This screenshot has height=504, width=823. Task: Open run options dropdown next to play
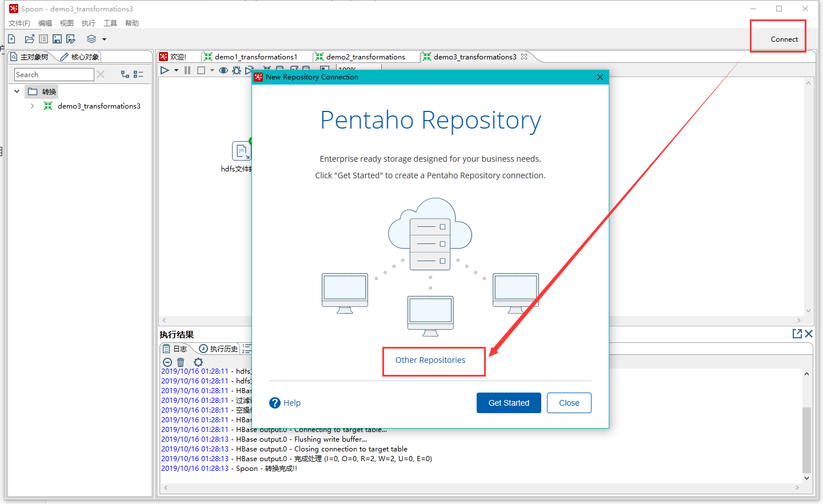[176, 70]
